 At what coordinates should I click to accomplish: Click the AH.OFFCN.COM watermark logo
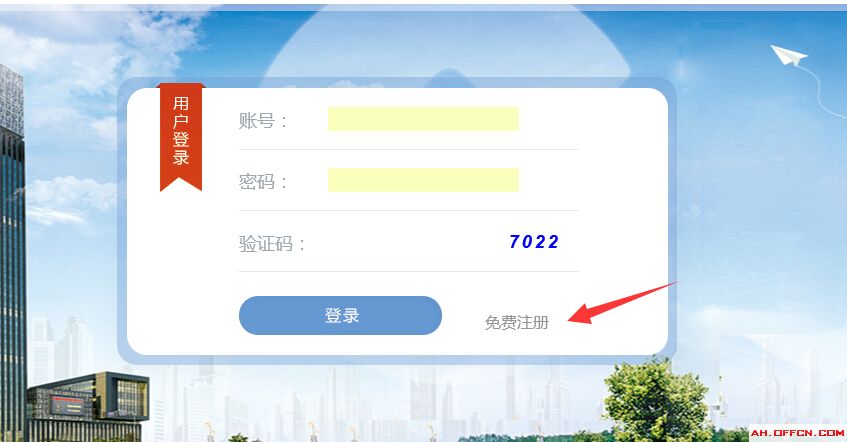coord(797,433)
